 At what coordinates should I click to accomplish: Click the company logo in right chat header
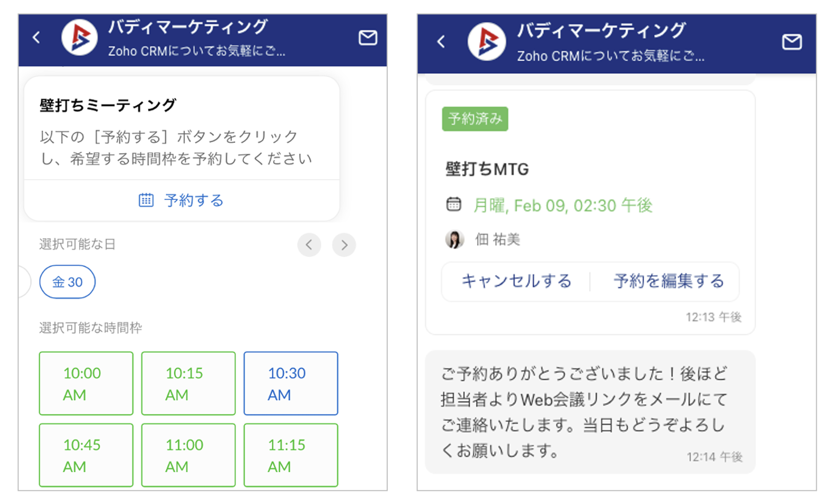[x=487, y=42]
